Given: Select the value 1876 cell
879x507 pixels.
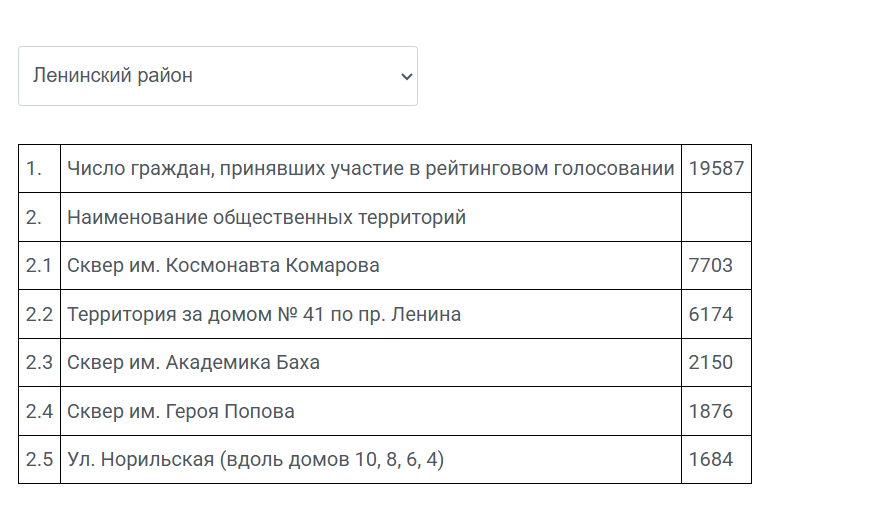Looking at the screenshot, I should (x=716, y=411).
